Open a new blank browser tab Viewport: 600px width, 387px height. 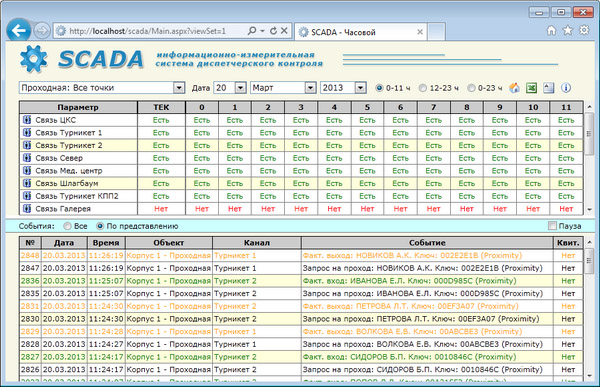pyautogui.click(x=436, y=32)
